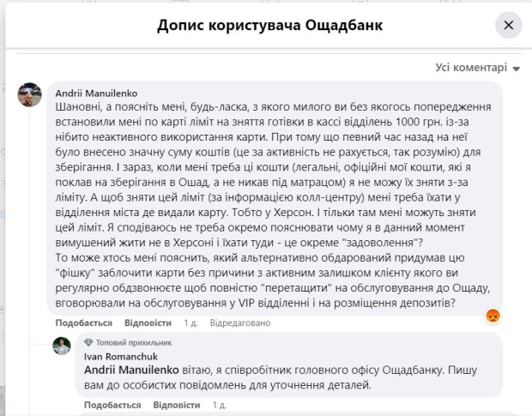Click the dialog title Допис користувача Ощадбанк
Viewport: 532px width, 416px height.
tap(270, 26)
